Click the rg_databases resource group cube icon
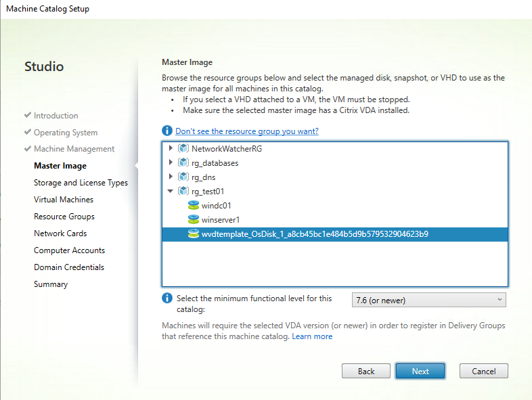Screen dimensions: 532x400 point(183,162)
